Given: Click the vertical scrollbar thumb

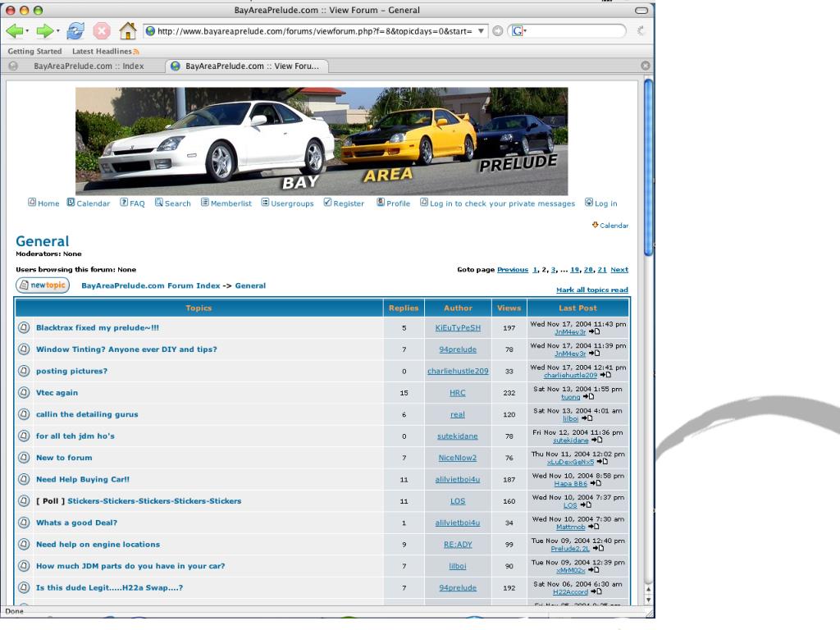Looking at the screenshot, I should click(648, 167).
